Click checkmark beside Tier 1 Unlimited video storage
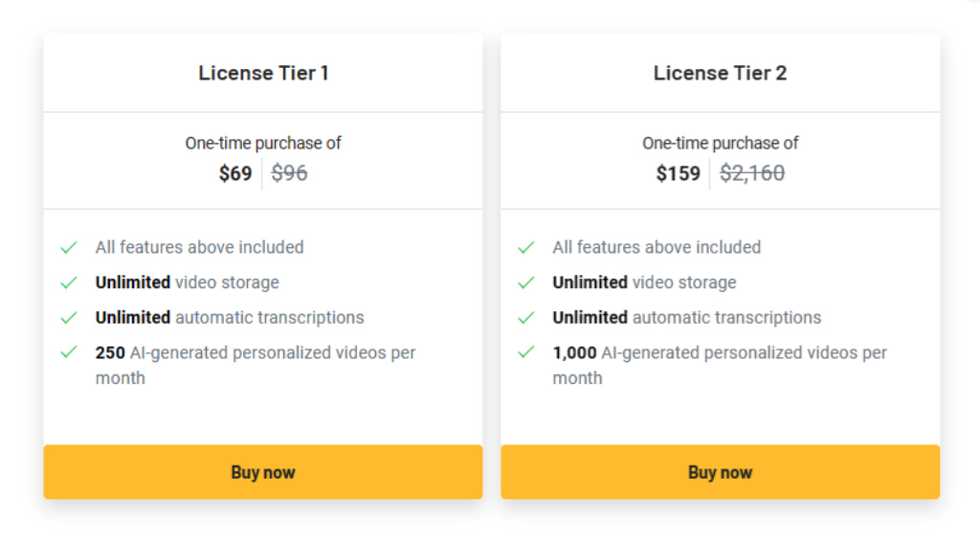The height and width of the screenshot is (544, 980). point(69,283)
